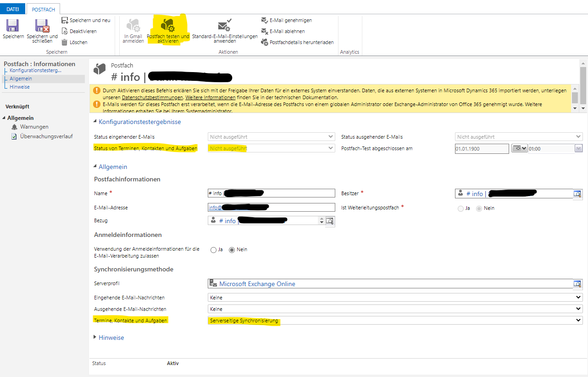This screenshot has height=377, width=588.
Task: Click the "Standard-E-Mail-Einstellungen anwenden" icon
Action: pos(225,26)
